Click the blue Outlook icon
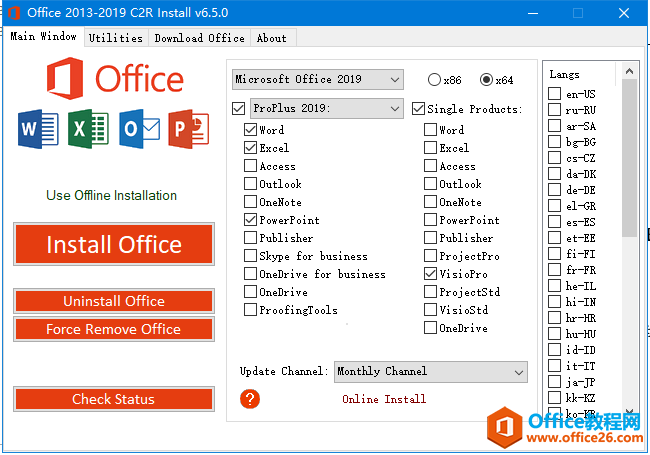This screenshot has width=650, height=455. (x=138, y=129)
